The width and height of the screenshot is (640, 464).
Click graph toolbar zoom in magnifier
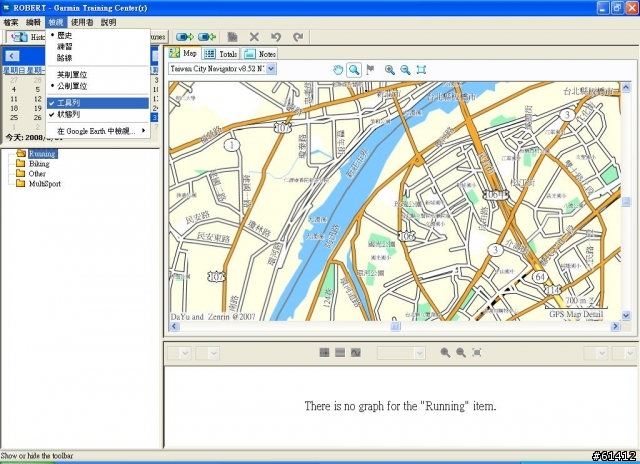point(445,353)
